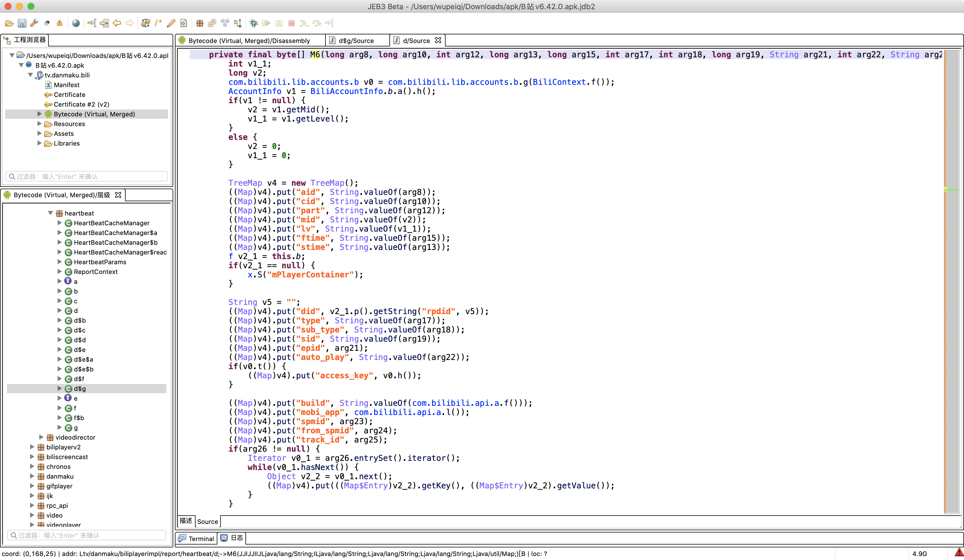Expand the Resources folder

[39, 124]
